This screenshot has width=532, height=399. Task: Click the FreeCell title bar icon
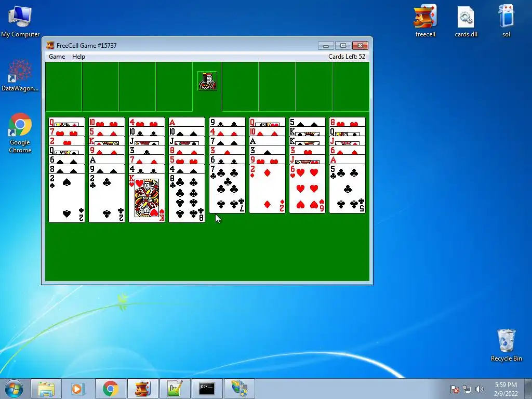point(50,45)
